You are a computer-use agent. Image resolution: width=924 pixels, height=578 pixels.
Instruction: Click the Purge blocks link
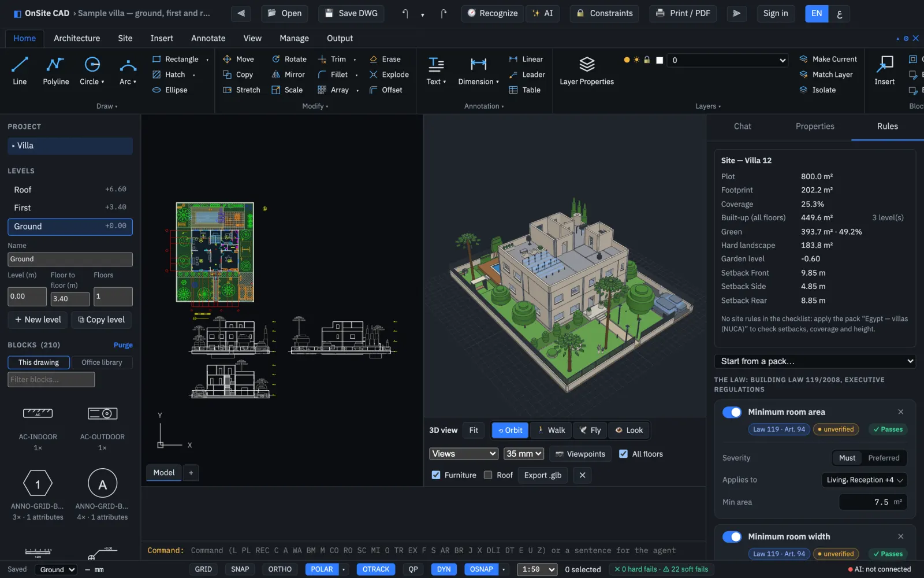coord(123,345)
